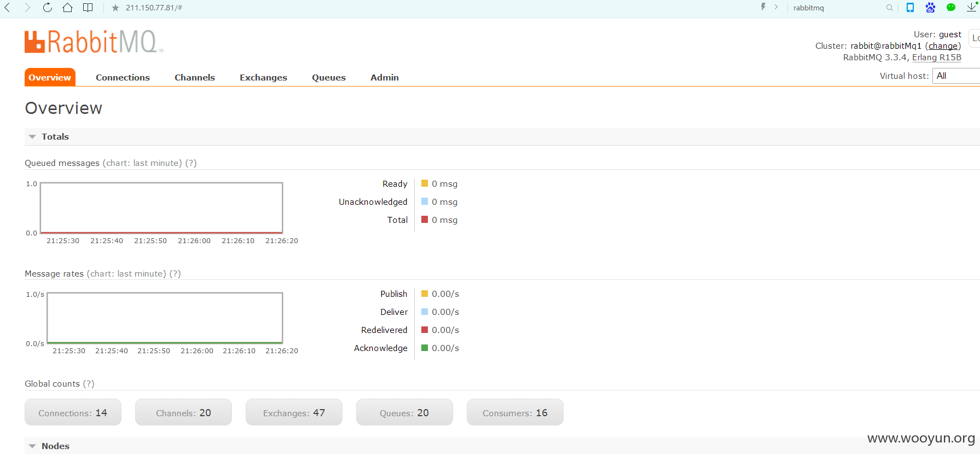Viewport: 980px width, 454px height.
Task: Go forward with the browser forward arrow
Action: [27, 8]
